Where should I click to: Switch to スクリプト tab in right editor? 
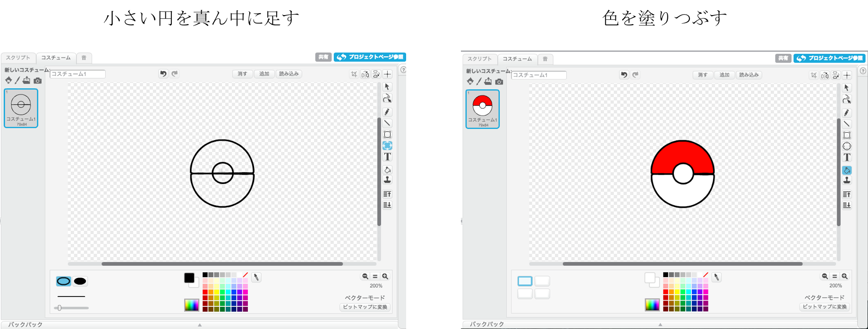pos(479,59)
